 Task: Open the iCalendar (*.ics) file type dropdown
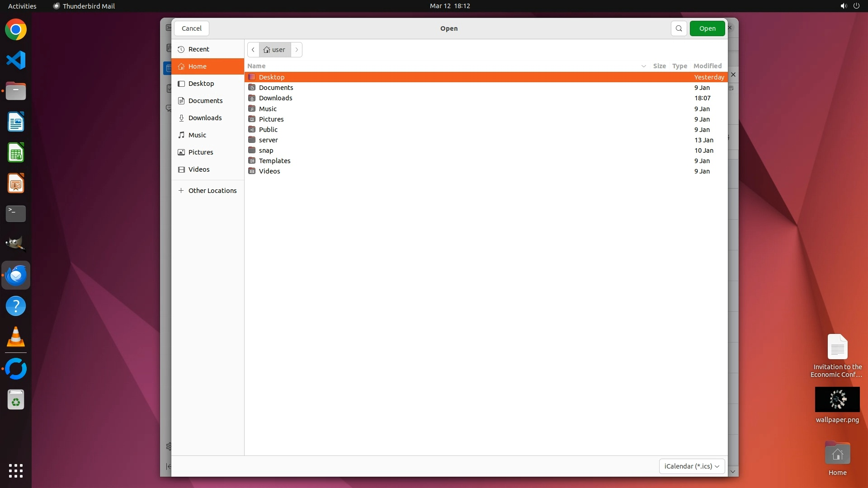(x=692, y=466)
